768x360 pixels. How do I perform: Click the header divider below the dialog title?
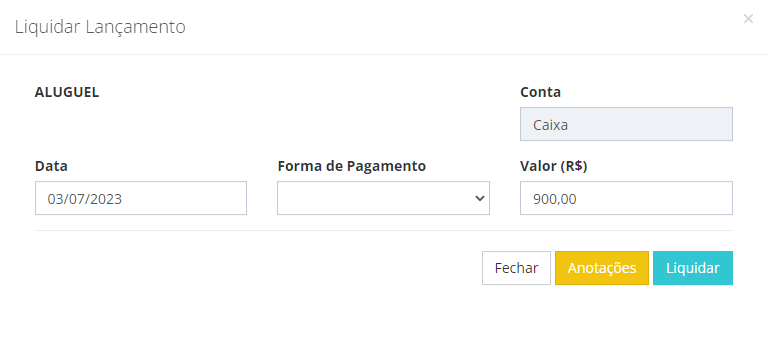point(384,54)
